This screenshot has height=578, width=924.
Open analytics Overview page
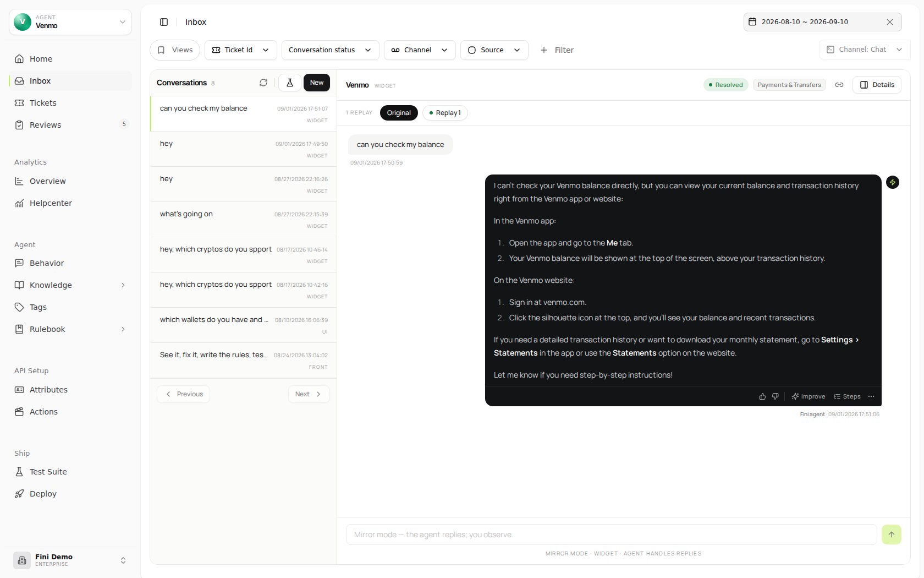(70, 181)
